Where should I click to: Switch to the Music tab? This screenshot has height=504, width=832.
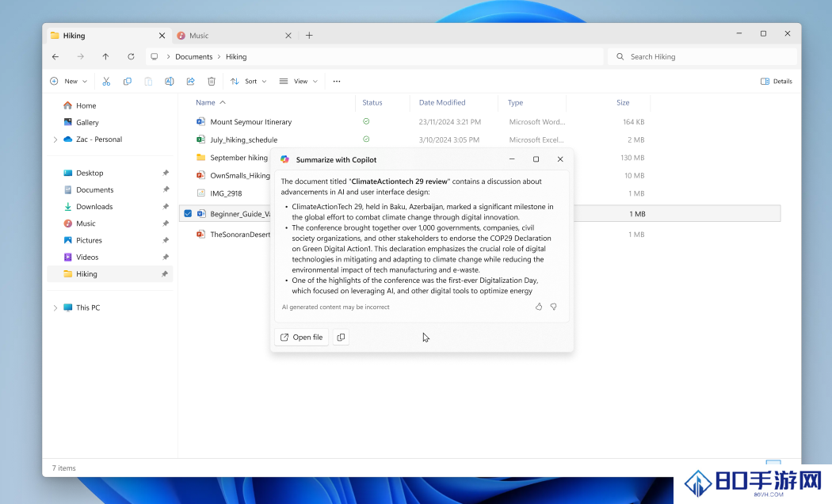tap(234, 36)
